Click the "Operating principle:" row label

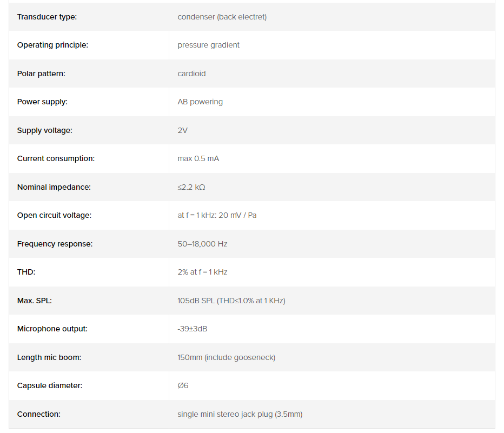pos(52,45)
